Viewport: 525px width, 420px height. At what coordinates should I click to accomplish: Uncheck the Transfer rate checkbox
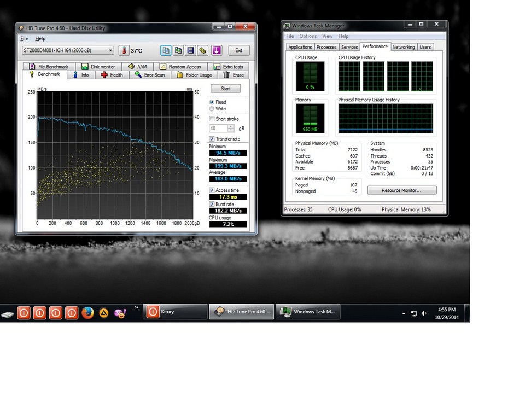(x=212, y=139)
